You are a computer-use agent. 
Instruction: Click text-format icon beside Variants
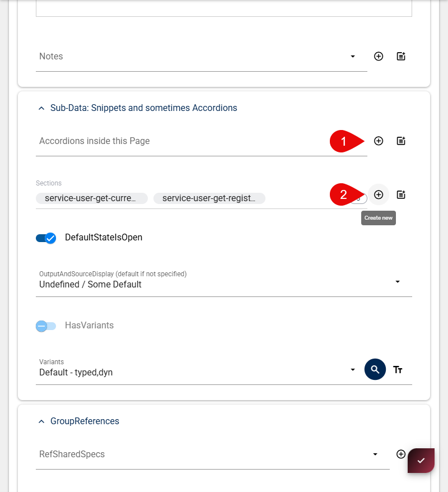398,370
